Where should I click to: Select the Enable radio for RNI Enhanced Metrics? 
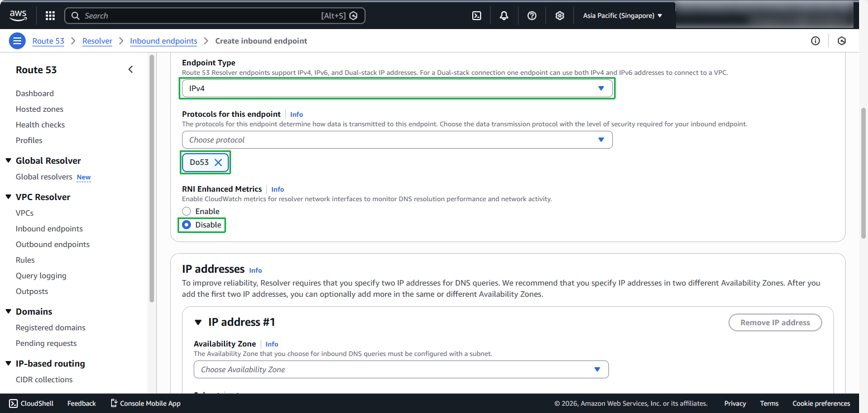pos(186,211)
